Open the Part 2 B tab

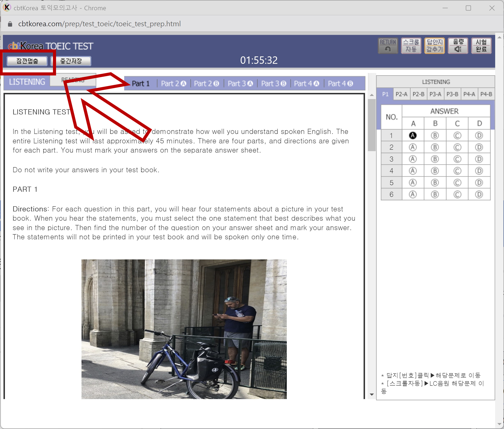(207, 84)
